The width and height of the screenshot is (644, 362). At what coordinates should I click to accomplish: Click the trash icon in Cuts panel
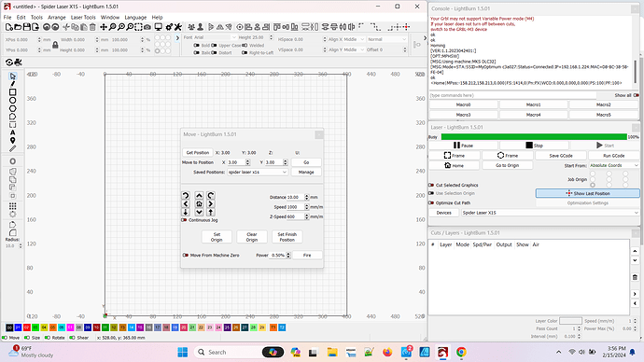(x=635, y=277)
